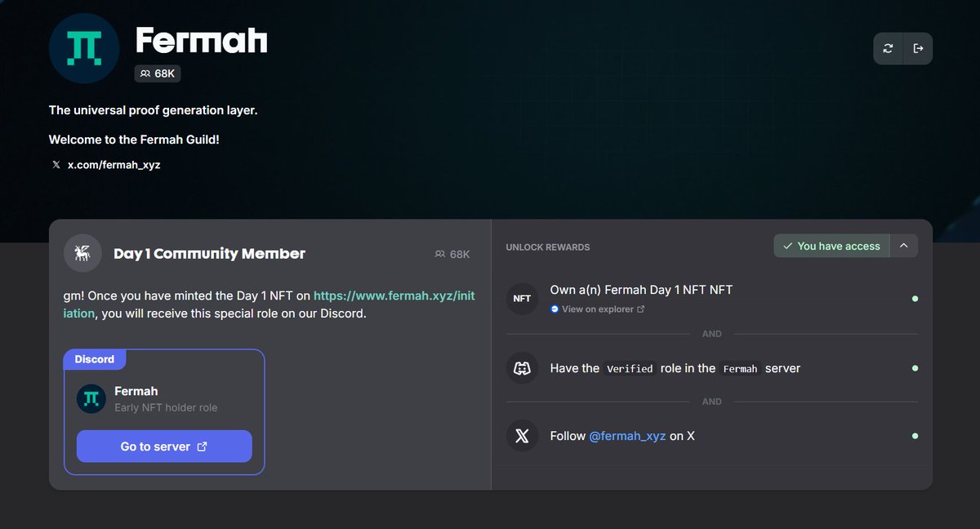Screen dimensions: 980x529
Task: Click green status dot for NFT requirement
Action: 915,299
